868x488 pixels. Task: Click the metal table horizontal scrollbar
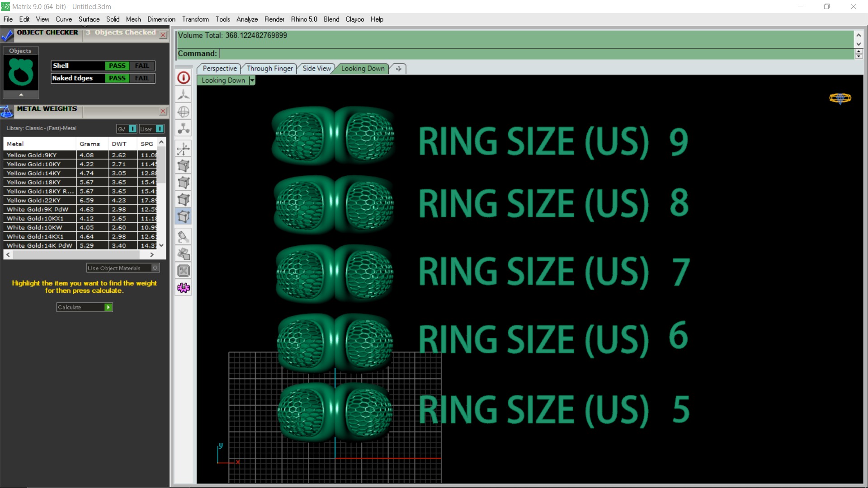(77, 255)
